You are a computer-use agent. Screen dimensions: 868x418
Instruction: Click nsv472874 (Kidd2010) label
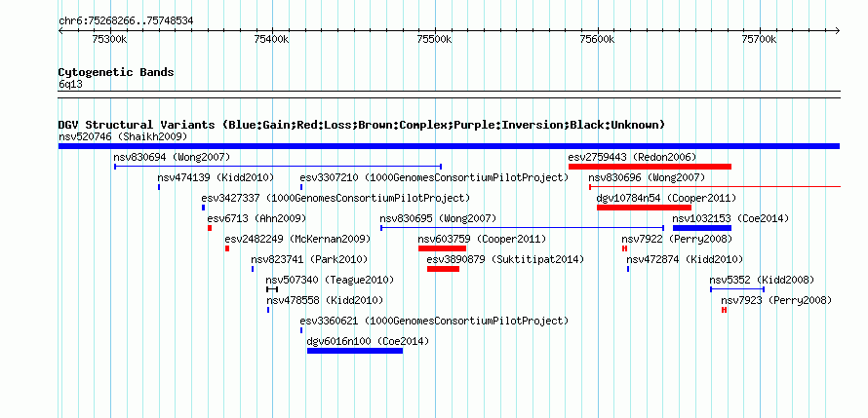[x=685, y=259]
